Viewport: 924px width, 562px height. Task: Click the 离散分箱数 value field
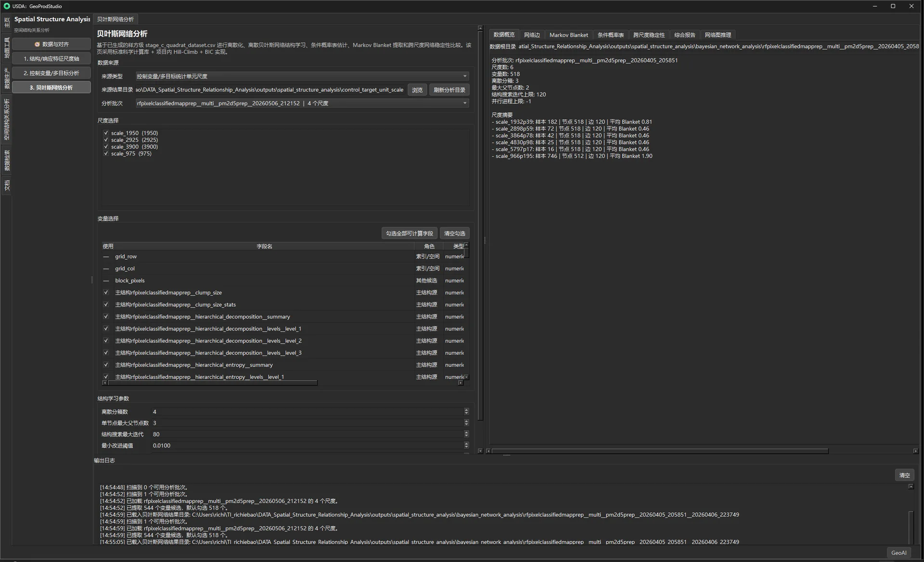click(307, 412)
